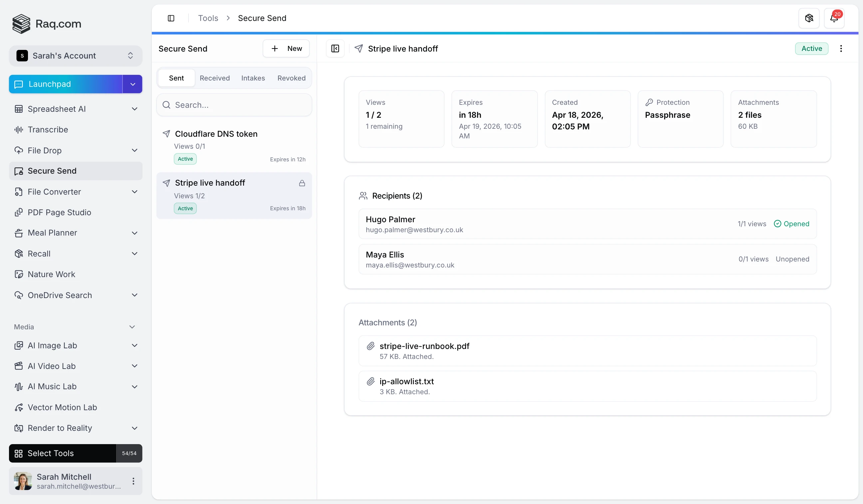Open PDF Page Studio from the sidebar

click(59, 212)
